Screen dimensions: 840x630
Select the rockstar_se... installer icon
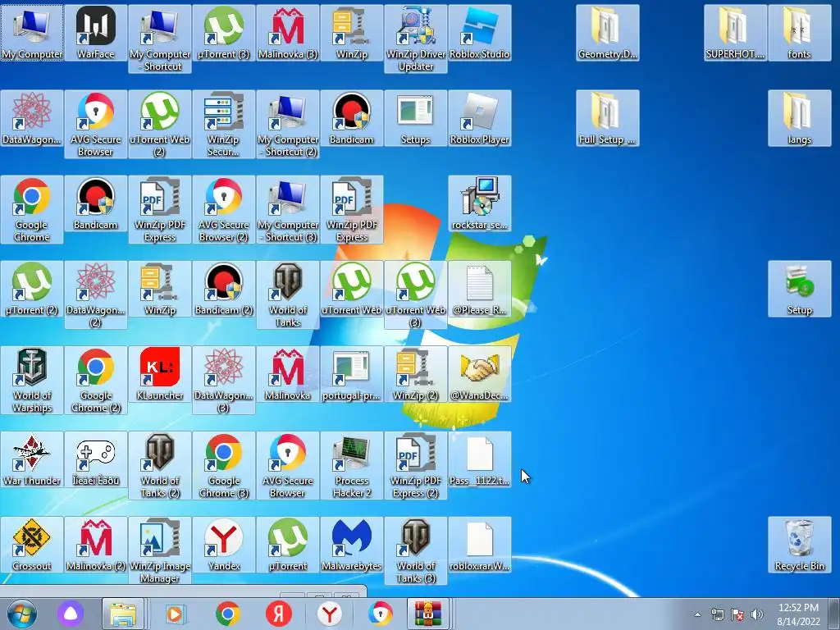pos(479,203)
